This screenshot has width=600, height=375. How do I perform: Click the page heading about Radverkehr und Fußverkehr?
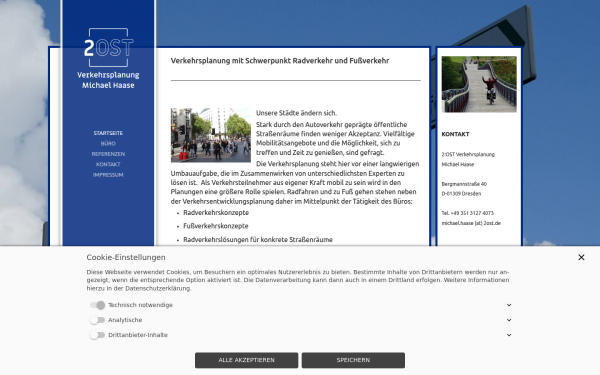(280, 61)
